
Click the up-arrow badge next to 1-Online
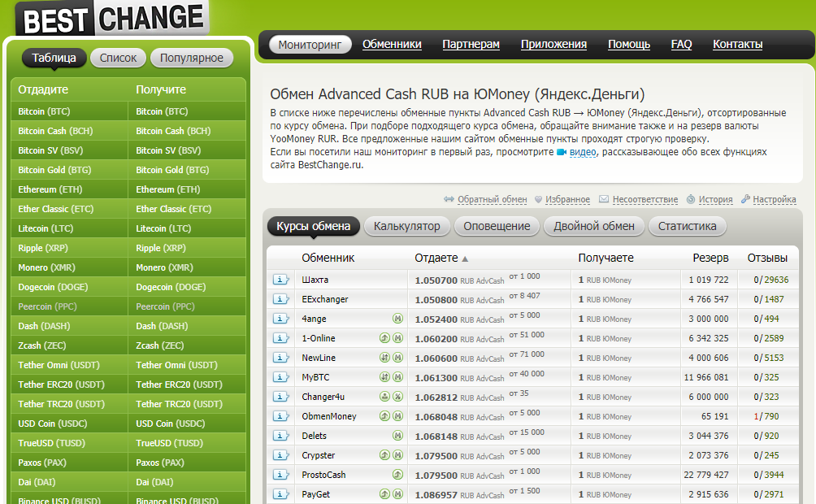point(384,338)
